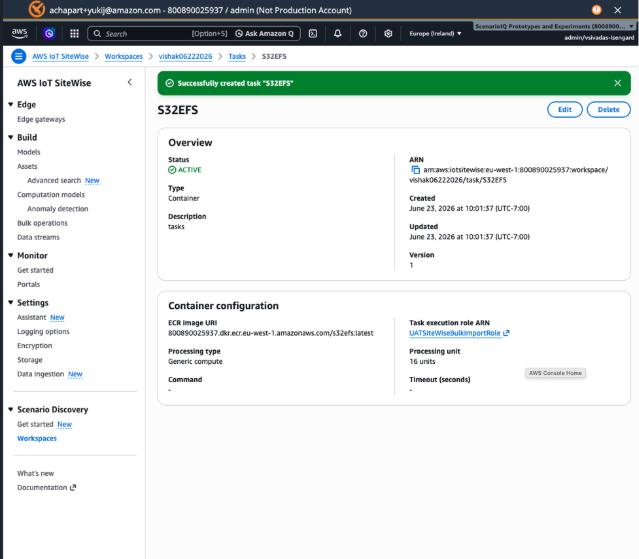639x559 pixels.
Task: Copy the task ARN with copy icon
Action: [415, 170]
